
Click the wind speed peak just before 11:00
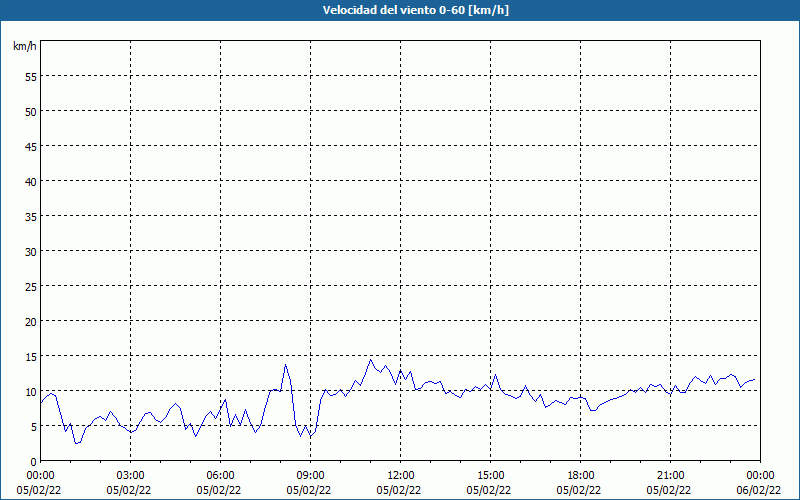(x=371, y=360)
